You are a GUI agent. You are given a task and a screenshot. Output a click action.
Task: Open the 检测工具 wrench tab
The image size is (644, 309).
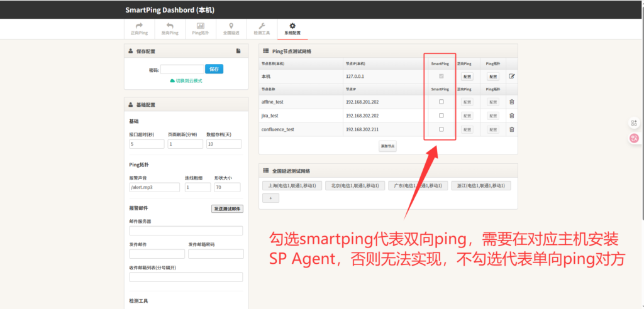point(262,29)
